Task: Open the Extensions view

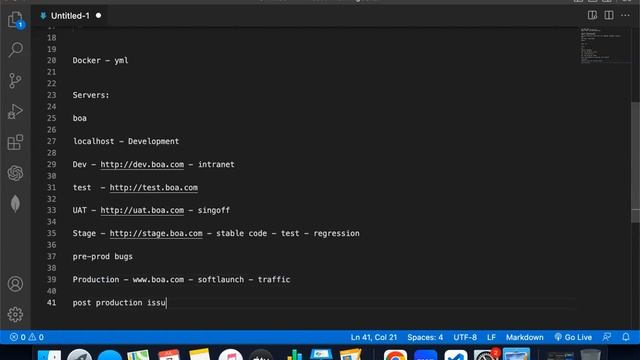Action: (16, 142)
